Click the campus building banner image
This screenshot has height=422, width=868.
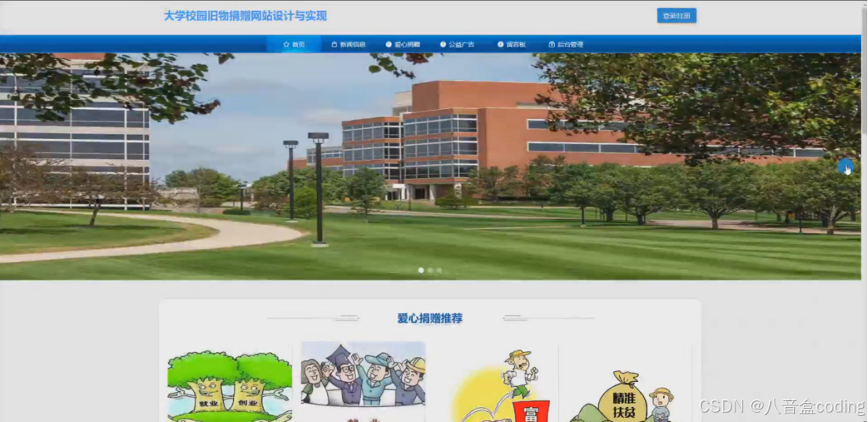(430, 166)
